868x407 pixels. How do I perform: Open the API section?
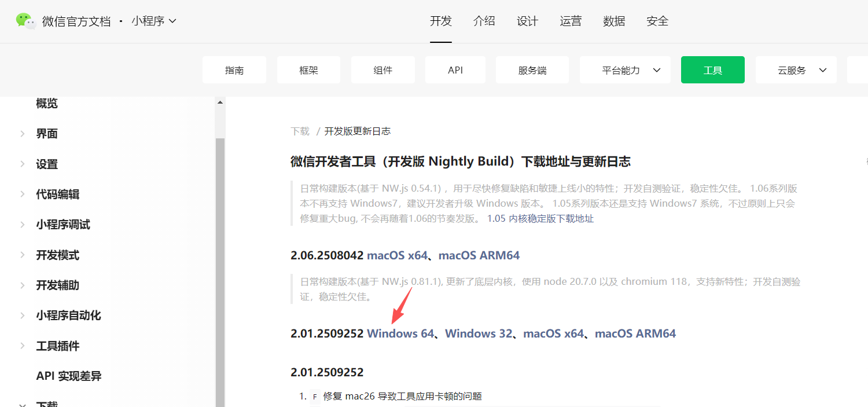click(x=455, y=70)
